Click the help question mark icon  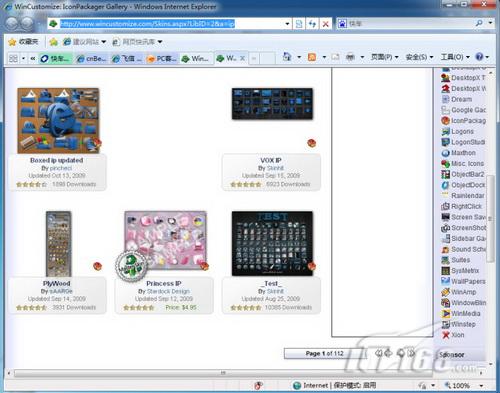(x=479, y=57)
